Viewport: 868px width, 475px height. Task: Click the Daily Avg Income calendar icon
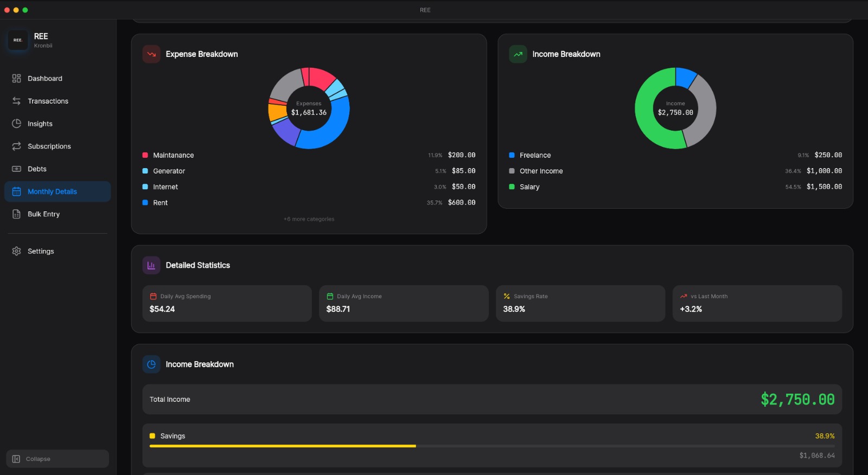coord(330,296)
